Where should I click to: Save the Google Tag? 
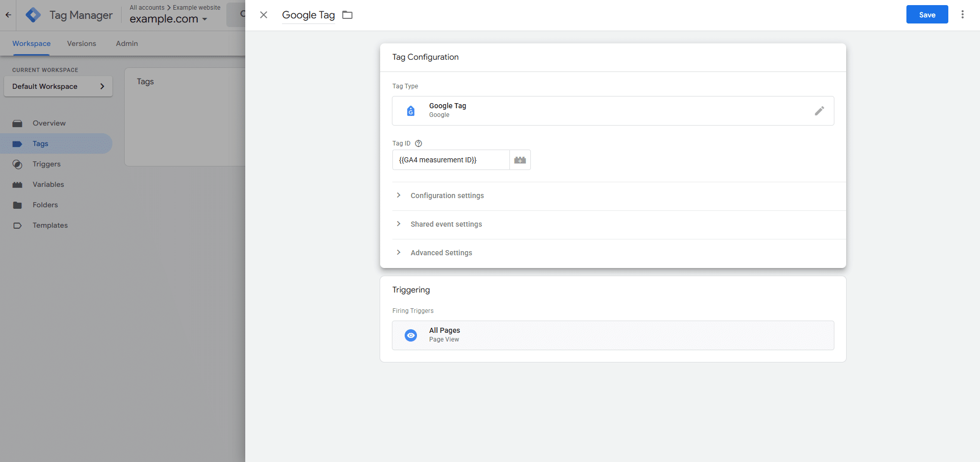(926, 14)
